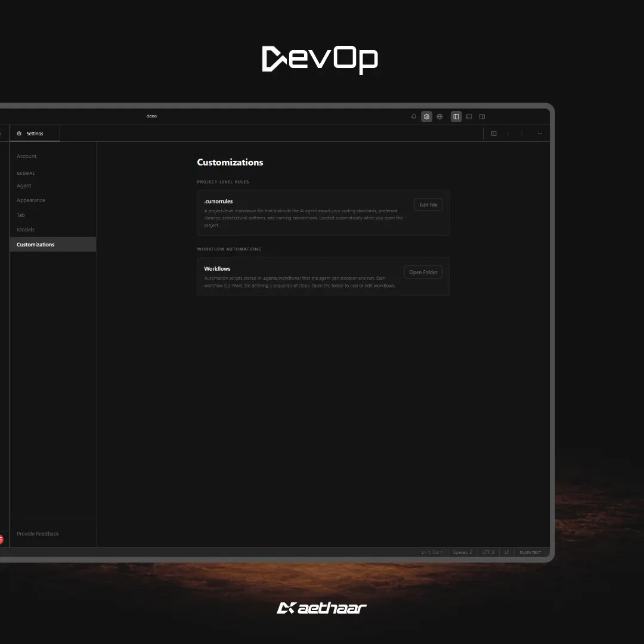
Task: Click the Workflows card title
Action: tap(217, 269)
